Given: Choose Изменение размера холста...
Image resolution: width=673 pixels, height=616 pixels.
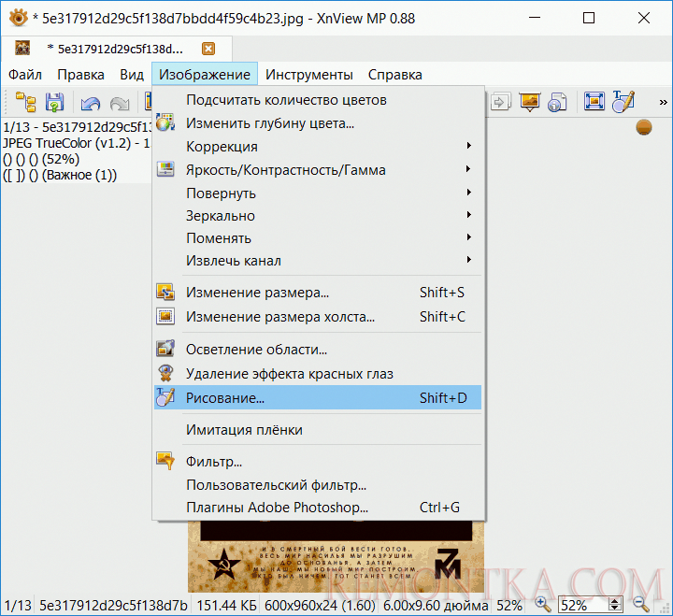Looking at the screenshot, I should [x=318, y=317].
